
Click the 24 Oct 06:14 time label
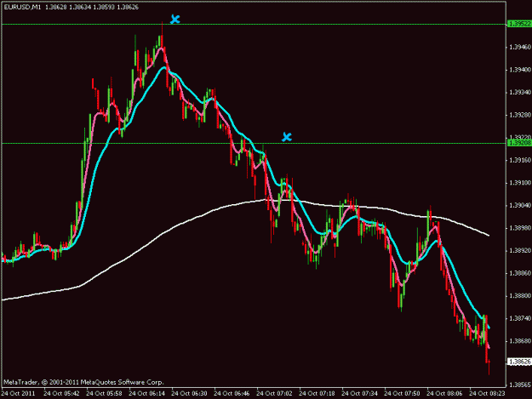147,393
